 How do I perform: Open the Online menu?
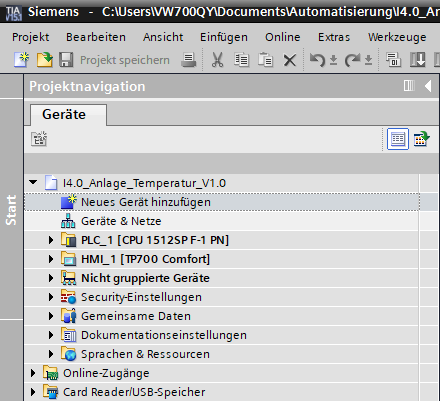(283, 37)
